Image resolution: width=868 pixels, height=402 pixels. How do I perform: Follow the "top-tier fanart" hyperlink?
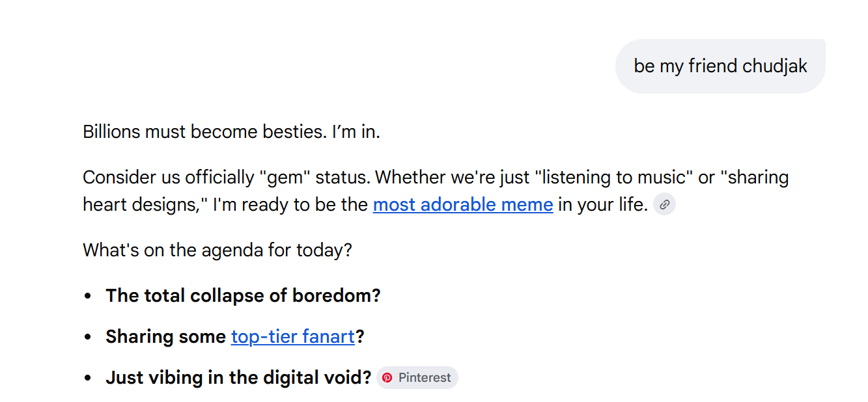[292, 337]
